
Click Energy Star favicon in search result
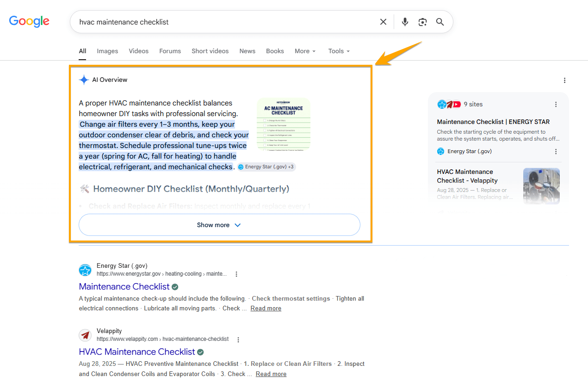(x=85, y=270)
